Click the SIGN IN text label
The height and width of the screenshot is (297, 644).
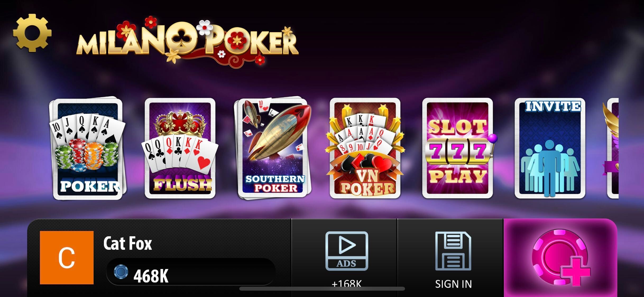click(x=453, y=284)
